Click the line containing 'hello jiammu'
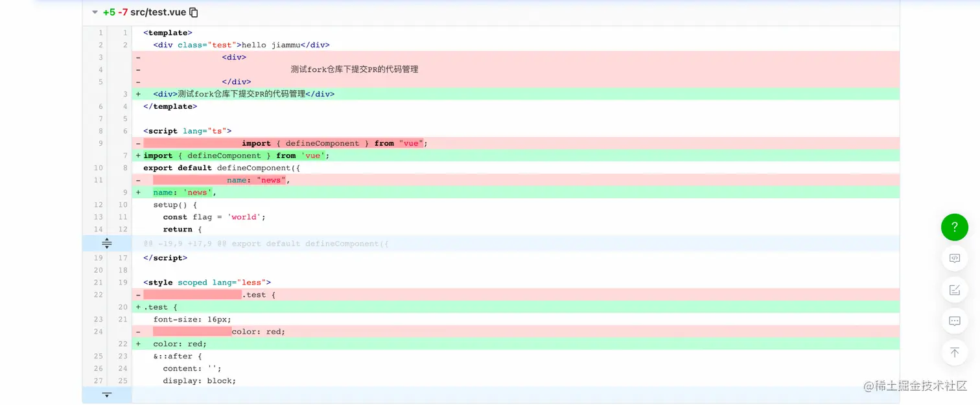980x405 pixels. [x=515, y=45]
